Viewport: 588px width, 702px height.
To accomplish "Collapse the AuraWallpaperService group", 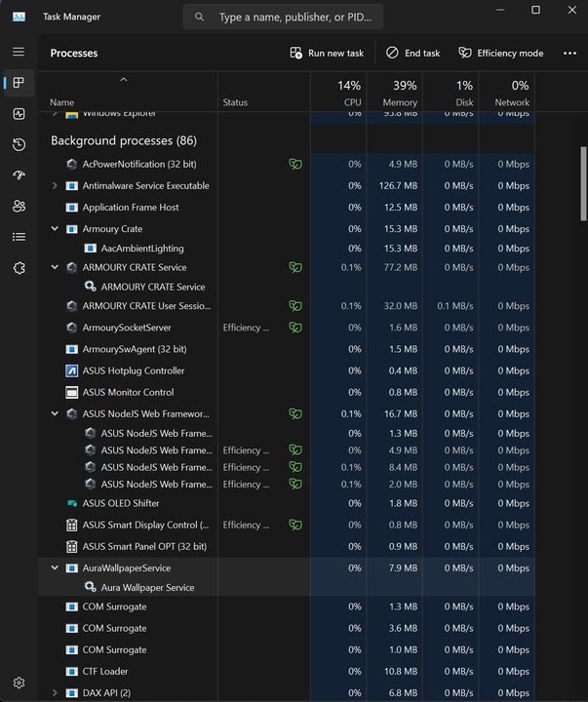I will click(55, 567).
